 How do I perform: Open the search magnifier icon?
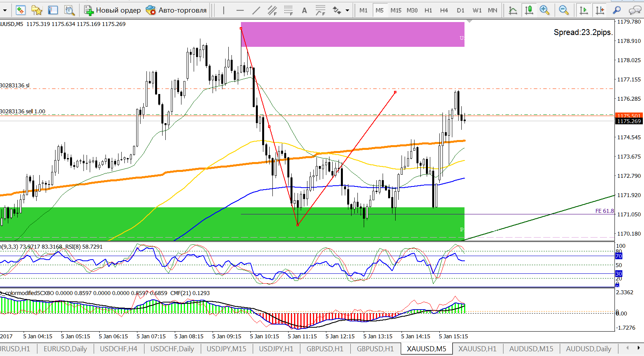617,11
